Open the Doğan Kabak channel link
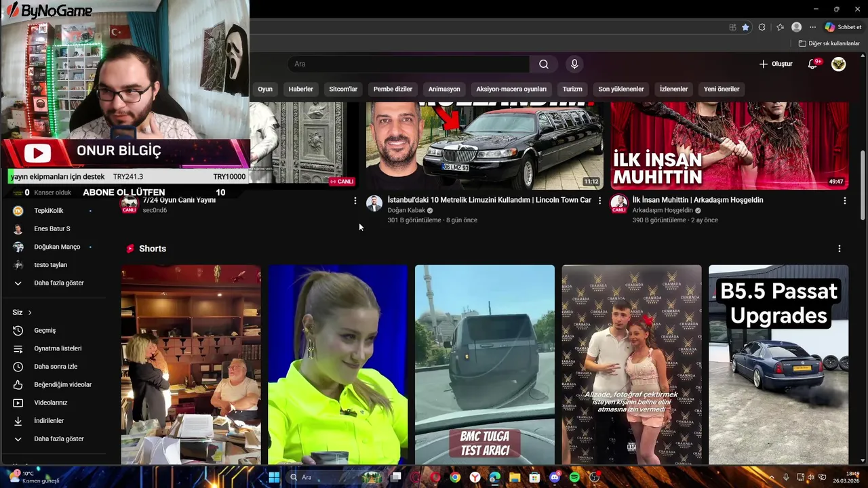 (x=407, y=210)
